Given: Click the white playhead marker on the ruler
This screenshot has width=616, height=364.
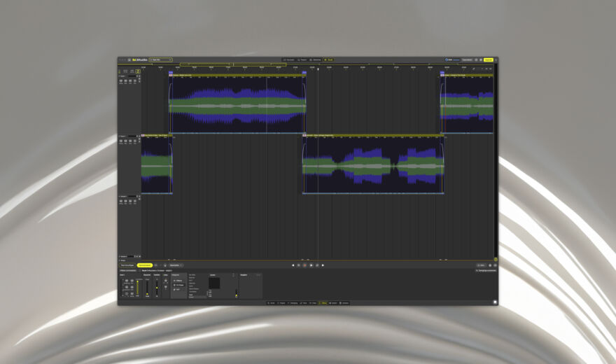Looking at the screenshot, I should pyautogui.click(x=318, y=69).
